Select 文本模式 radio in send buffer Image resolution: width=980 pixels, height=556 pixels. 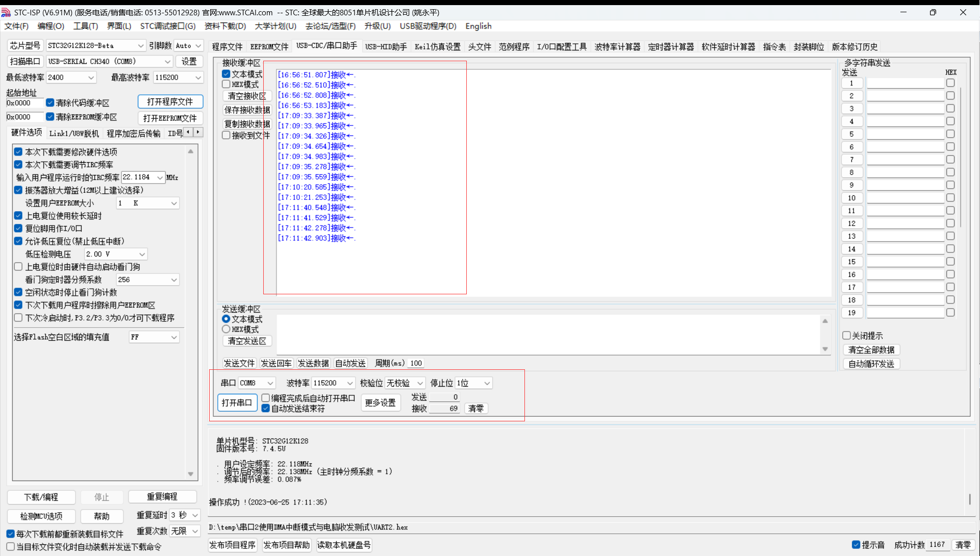226,319
